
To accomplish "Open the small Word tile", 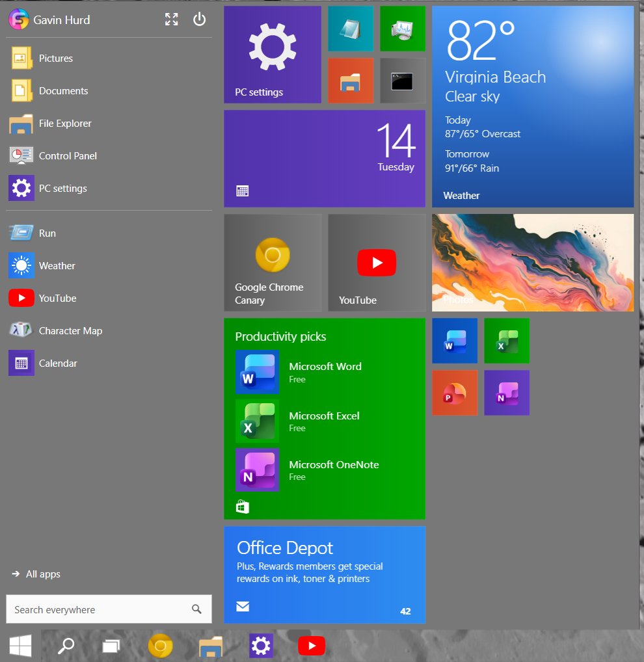I will tap(455, 341).
